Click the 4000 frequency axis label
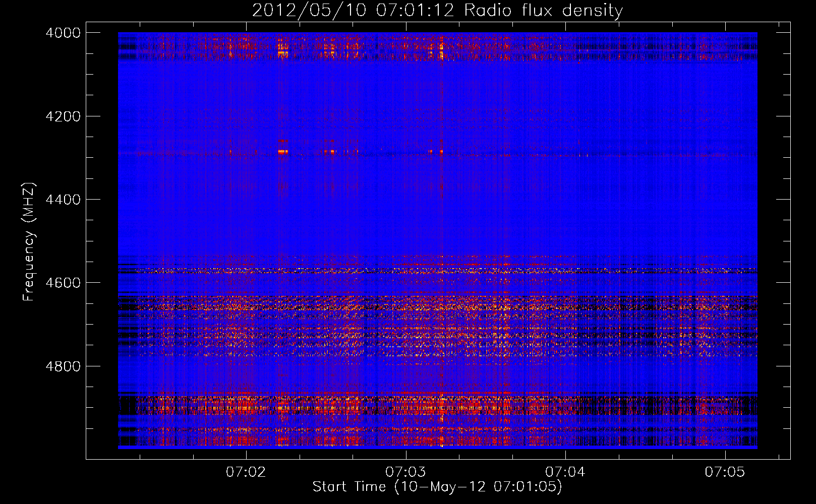 63,33
